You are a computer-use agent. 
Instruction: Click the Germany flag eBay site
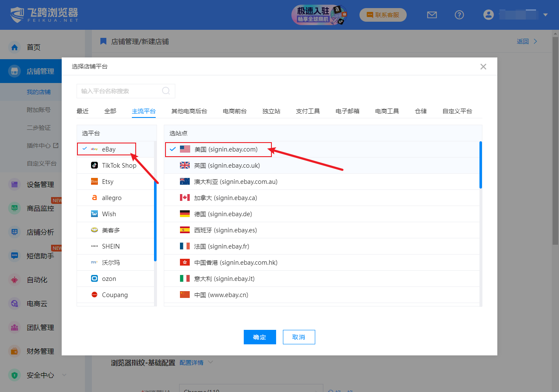185,214
